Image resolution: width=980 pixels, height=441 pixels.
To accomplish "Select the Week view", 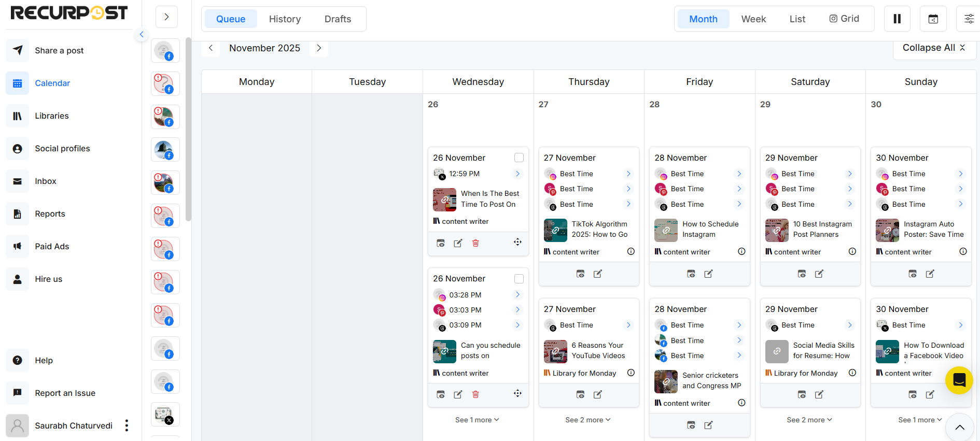I will tap(753, 19).
